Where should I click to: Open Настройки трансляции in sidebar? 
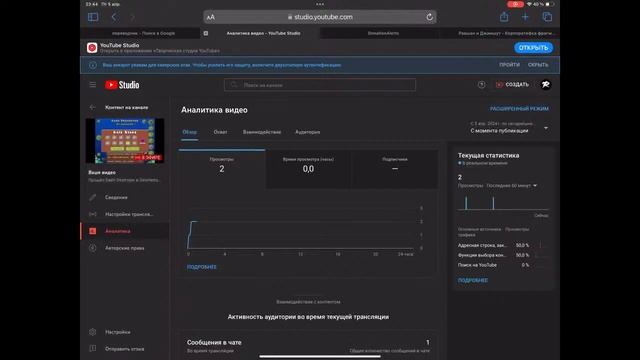coord(125,214)
